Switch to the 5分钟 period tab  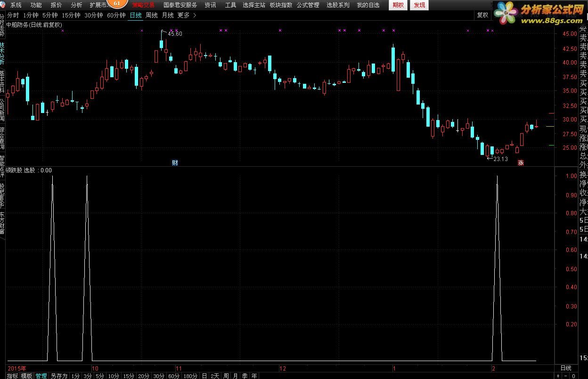point(50,15)
